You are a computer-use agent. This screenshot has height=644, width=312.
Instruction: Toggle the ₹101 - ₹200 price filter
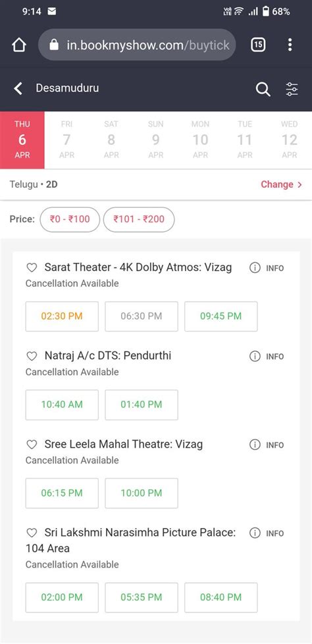tap(139, 220)
